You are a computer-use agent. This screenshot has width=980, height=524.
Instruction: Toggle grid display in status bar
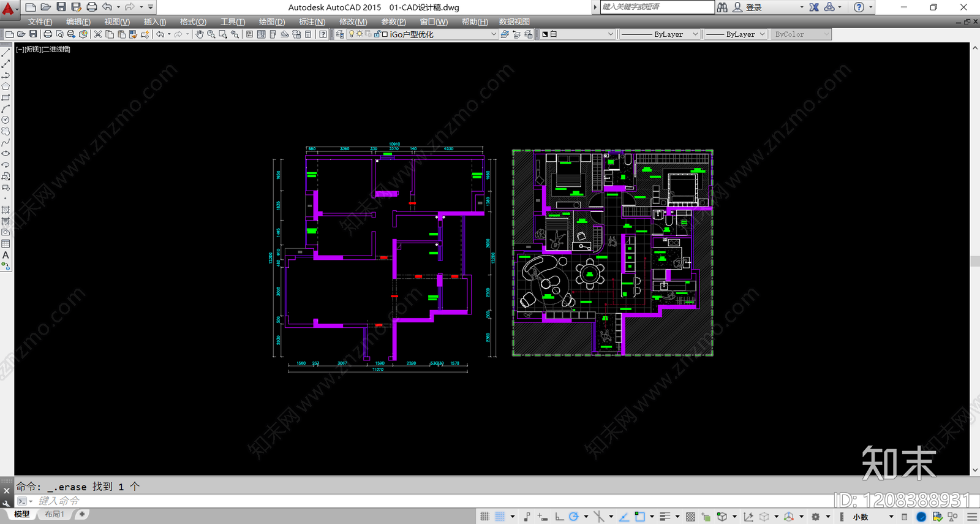[x=484, y=517]
